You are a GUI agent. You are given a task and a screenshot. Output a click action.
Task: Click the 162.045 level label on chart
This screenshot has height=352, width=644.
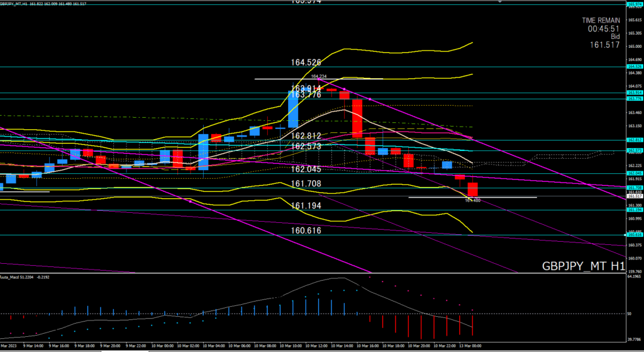pos(306,169)
